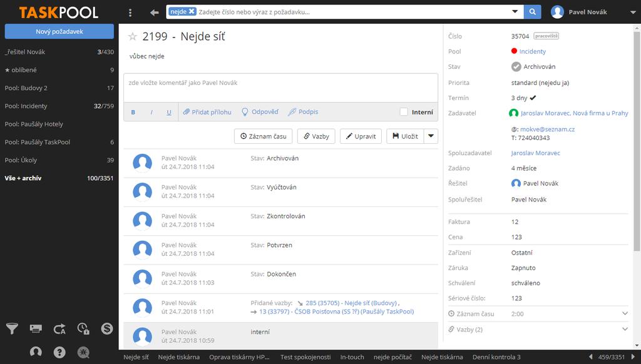Open the search history dropdown arrow

click(x=515, y=12)
